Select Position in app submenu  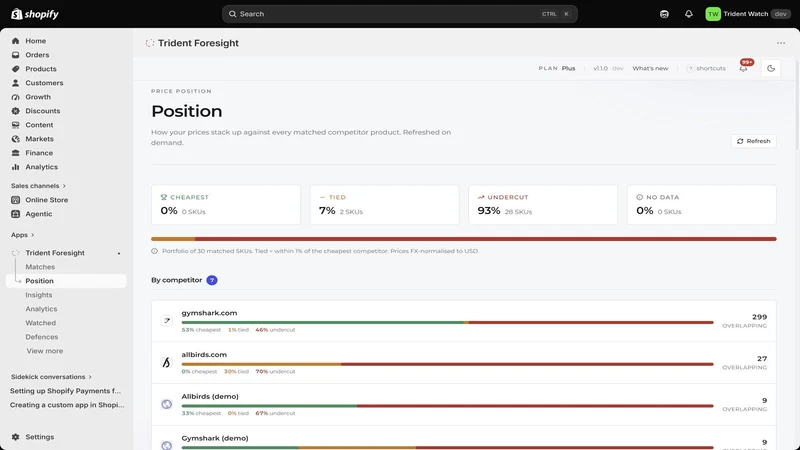(66, 281)
